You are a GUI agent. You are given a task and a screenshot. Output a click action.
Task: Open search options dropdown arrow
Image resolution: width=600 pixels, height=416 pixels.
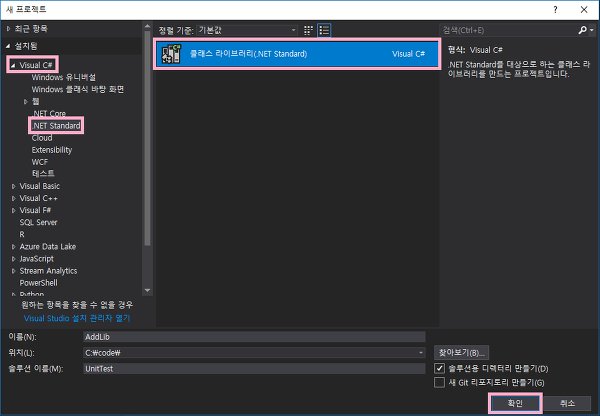point(592,30)
